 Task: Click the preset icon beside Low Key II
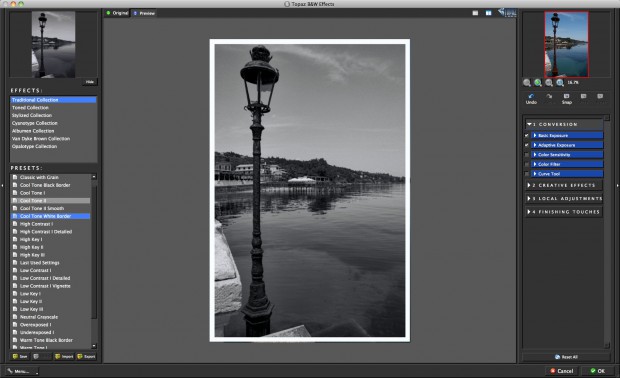tap(15, 301)
